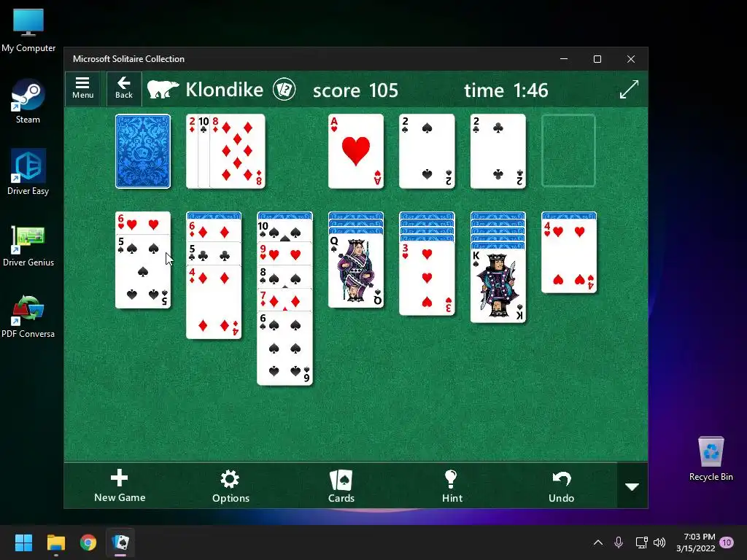Draw from the blue stock deck
The width and height of the screenshot is (747, 560).
pos(143,151)
